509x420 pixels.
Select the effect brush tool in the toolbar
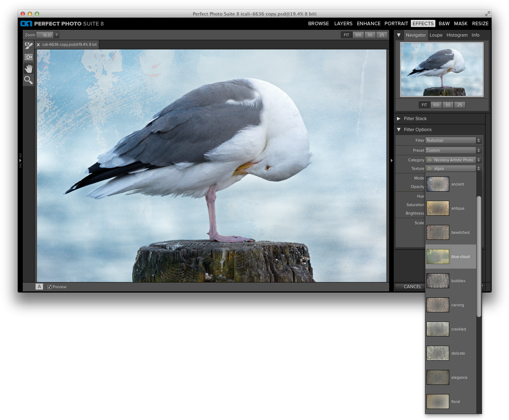pyautogui.click(x=28, y=46)
